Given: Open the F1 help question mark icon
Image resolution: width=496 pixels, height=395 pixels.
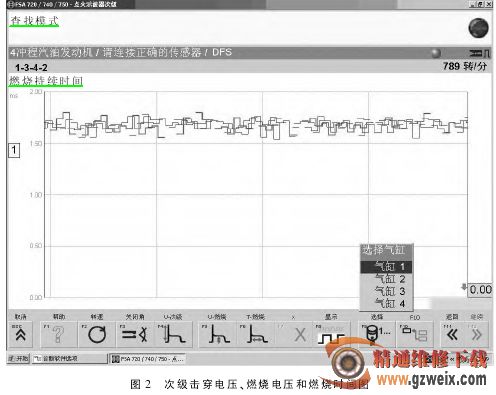Looking at the screenshot, I should 59,334.
